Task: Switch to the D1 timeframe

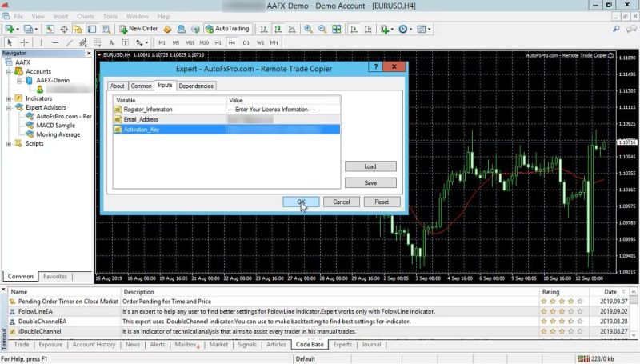Action: (x=246, y=42)
